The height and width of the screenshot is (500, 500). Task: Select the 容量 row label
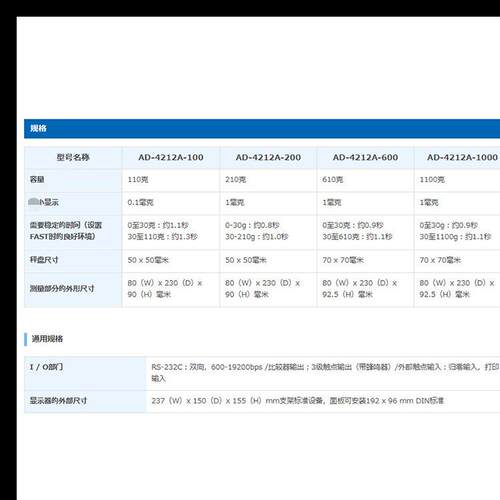click(73, 180)
